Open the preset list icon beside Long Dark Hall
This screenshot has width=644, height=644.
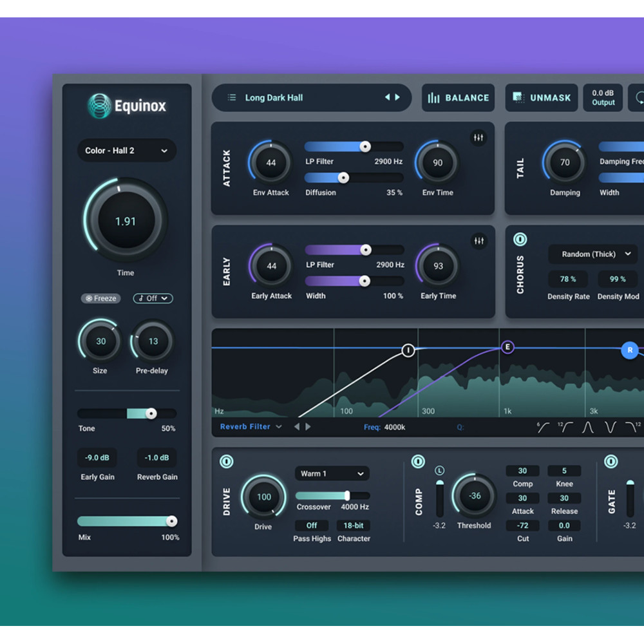(x=232, y=97)
